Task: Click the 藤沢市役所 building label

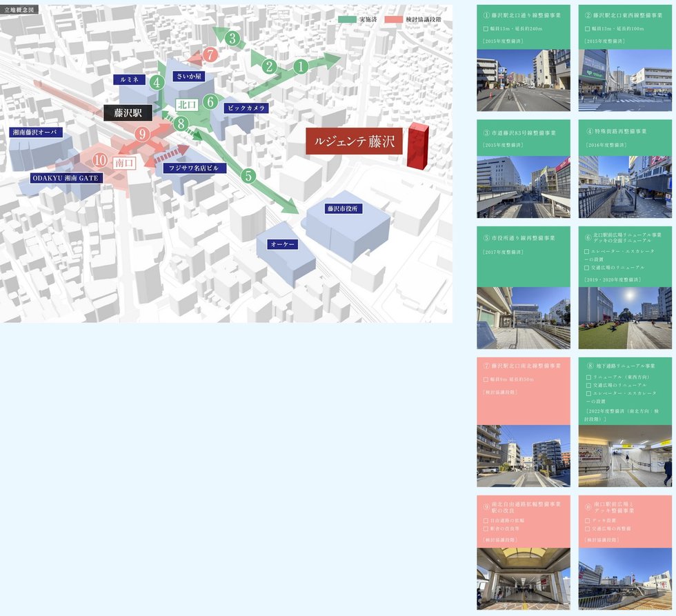Action: (x=344, y=208)
